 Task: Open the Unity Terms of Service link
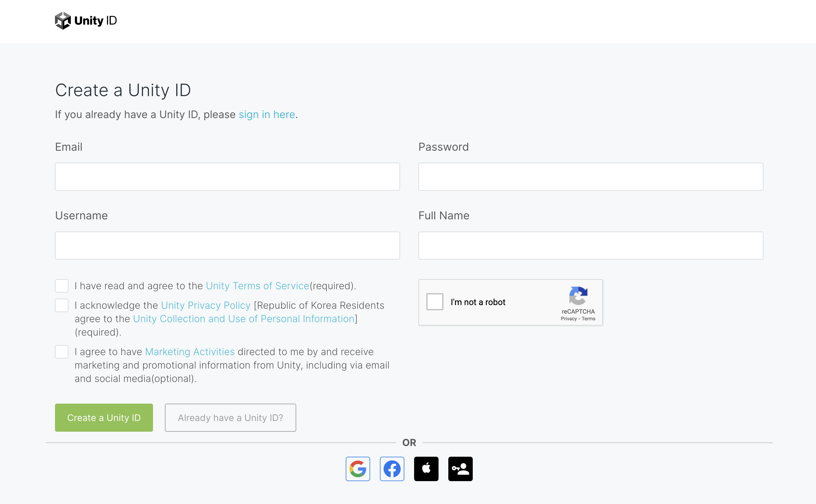257,286
